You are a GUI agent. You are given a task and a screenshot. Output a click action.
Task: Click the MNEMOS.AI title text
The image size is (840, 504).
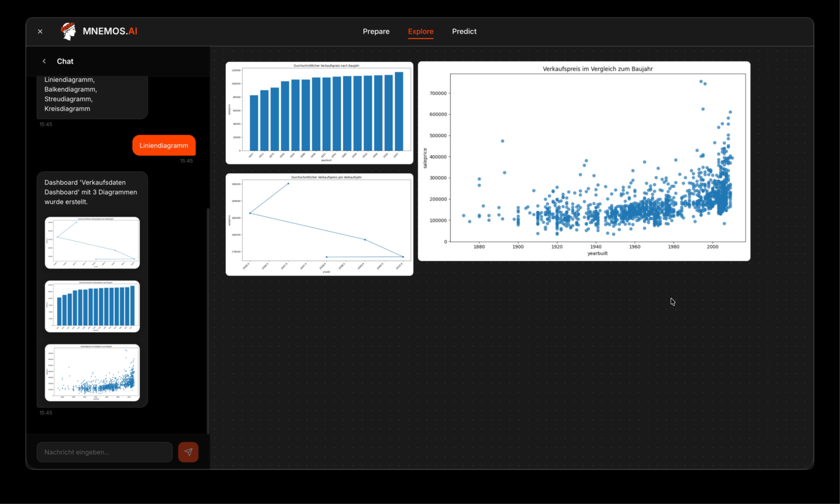coord(110,31)
